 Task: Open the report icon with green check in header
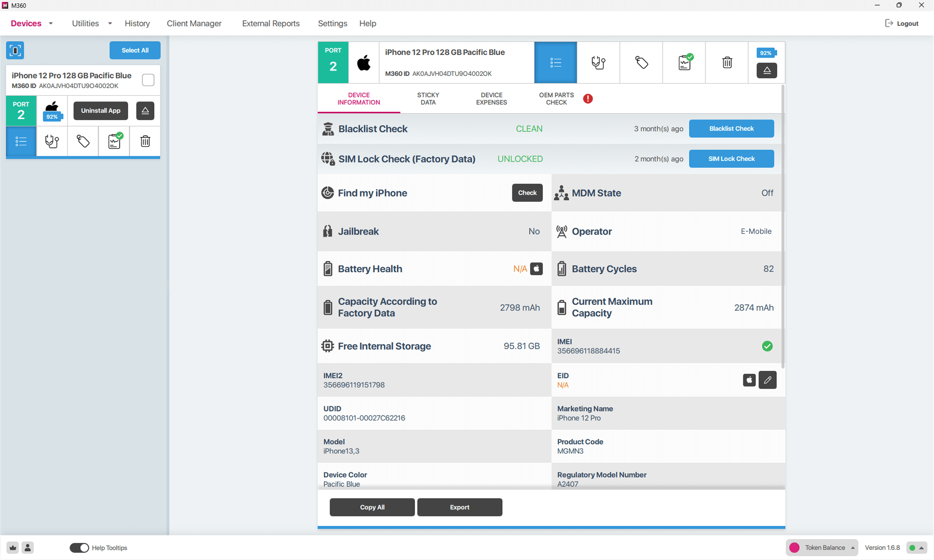point(684,63)
